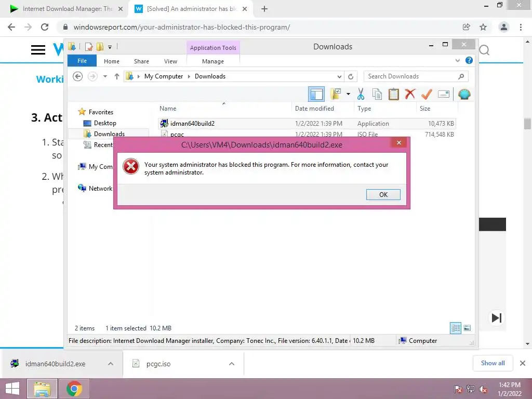Open a new Chrome tab

(264, 9)
